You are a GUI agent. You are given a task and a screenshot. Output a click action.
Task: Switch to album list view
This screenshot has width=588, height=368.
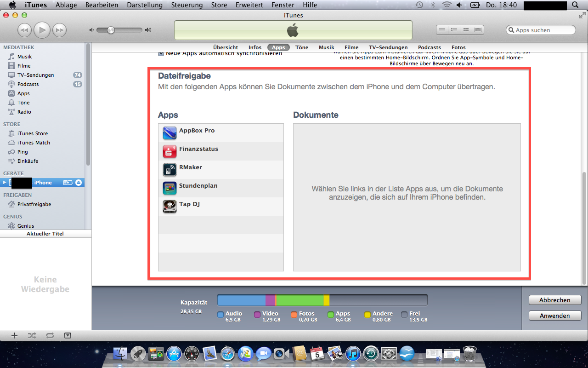pyautogui.click(x=454, y=30)
